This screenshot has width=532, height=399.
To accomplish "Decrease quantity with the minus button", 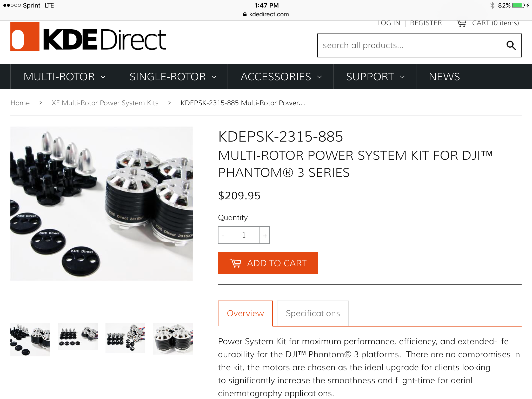I will 223,235.
